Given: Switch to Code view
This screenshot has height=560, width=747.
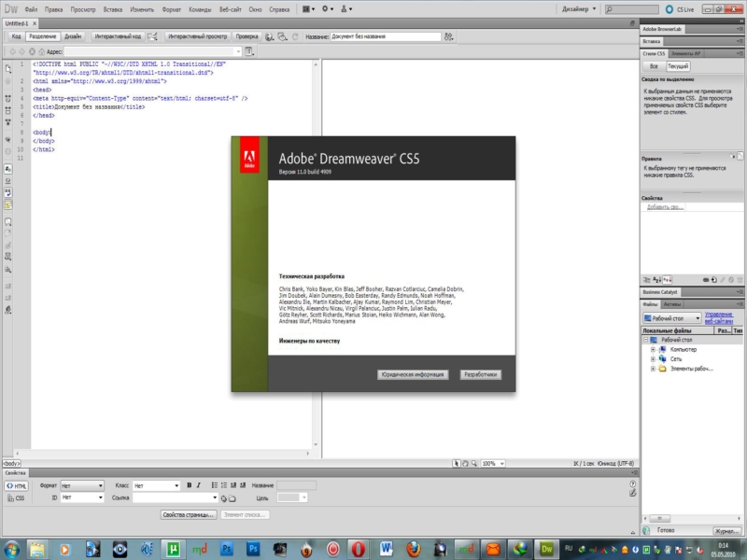Looking at the screenshot, I should click(x=16, y=36).
